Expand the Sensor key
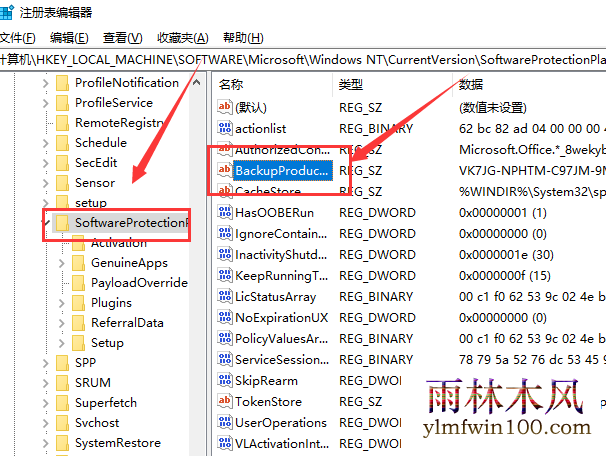This screenshot has width=606, height=456. click(46, 183)
